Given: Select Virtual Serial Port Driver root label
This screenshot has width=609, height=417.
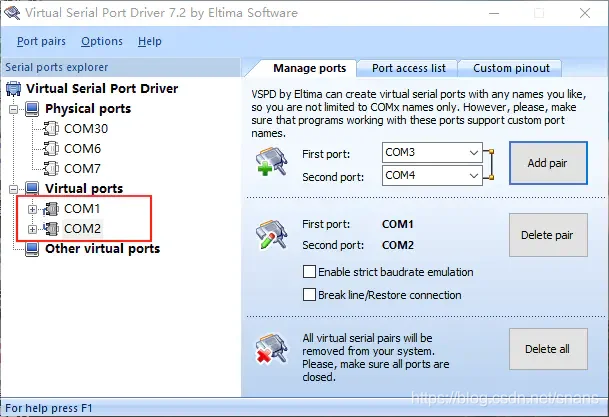Looking at the screenshot, I should pyautogui.click(x=102, y=89).
